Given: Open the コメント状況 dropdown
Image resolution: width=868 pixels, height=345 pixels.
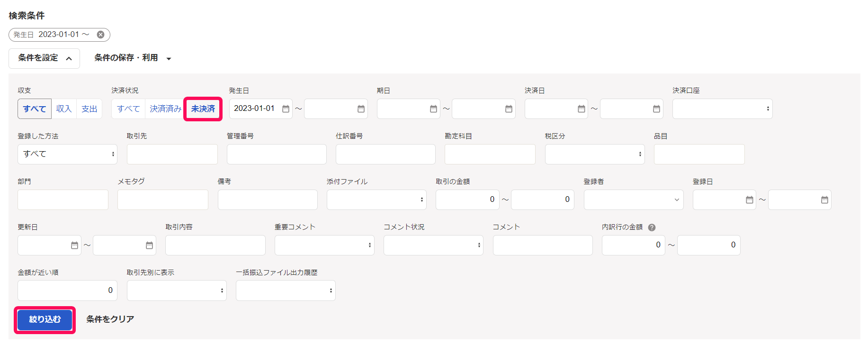Looking at the screenshot, I should pos(433,245).
